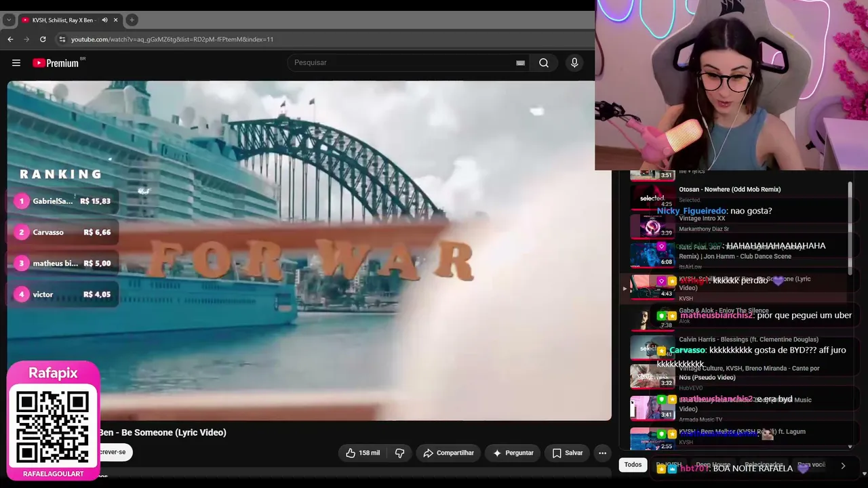Play Otosan - Nowhere (Odd Mob Remix)

tap(730, 190)
